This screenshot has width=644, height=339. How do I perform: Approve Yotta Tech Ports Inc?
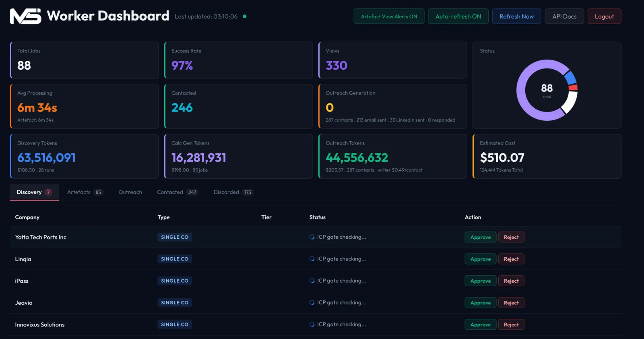click(481, 237)
